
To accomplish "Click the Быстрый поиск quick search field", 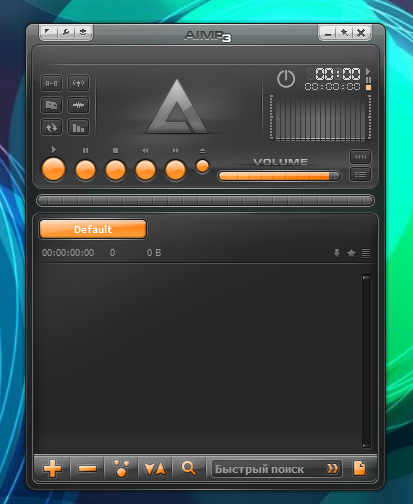I will (277, 469).
